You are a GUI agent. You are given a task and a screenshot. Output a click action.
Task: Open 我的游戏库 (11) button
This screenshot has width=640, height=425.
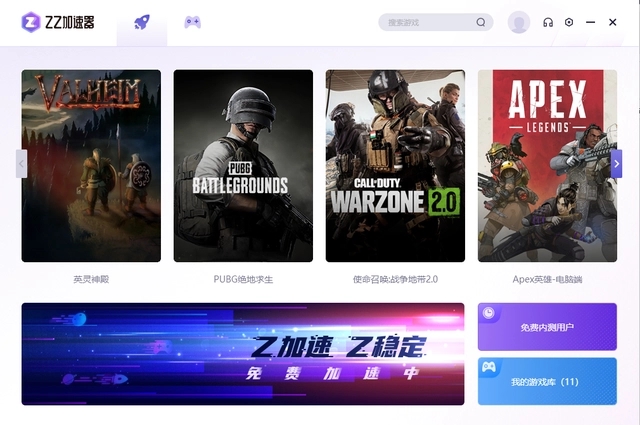coord(547,381)
